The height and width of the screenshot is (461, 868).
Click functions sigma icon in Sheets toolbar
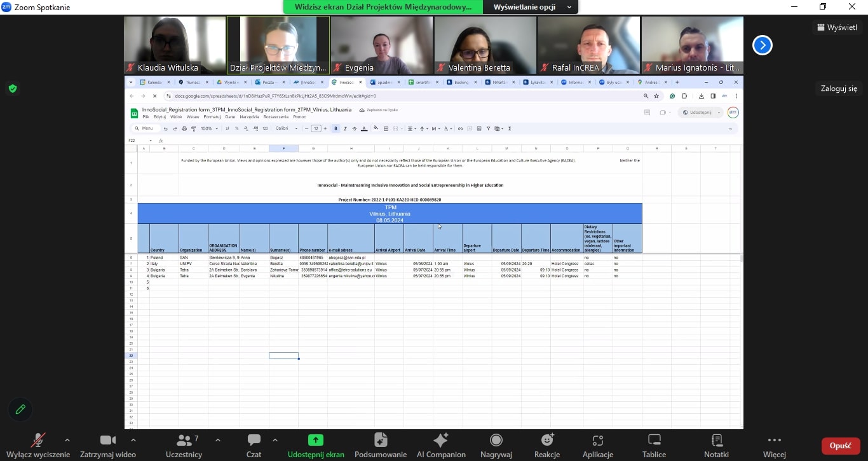(x=510, y=128)
